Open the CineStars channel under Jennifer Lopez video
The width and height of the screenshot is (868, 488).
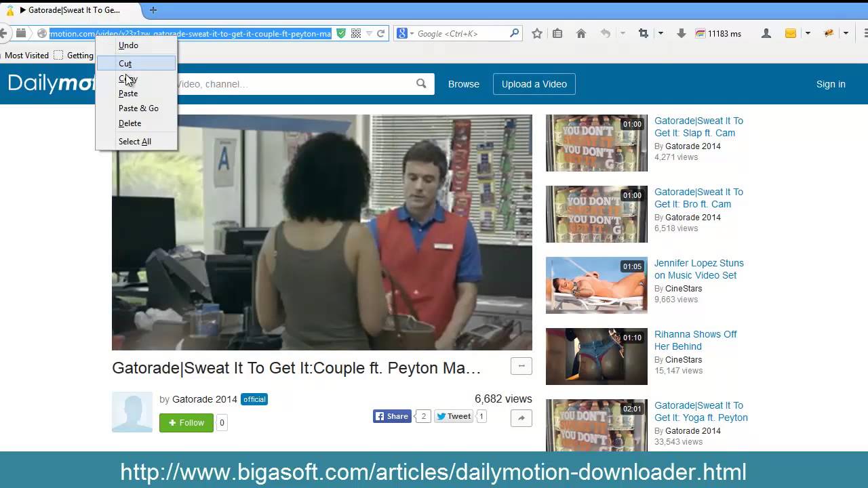coord(684,289)
